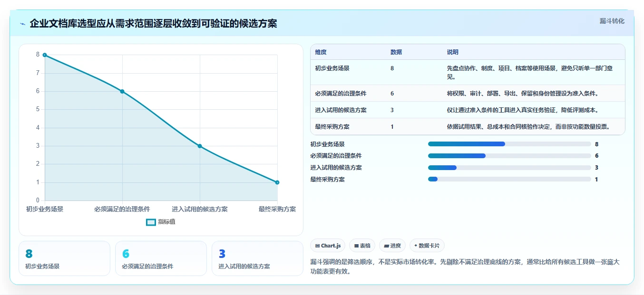
Task: Click the 漏斗转化 badge
Action: pyautogui.click(x=612, y=21)
